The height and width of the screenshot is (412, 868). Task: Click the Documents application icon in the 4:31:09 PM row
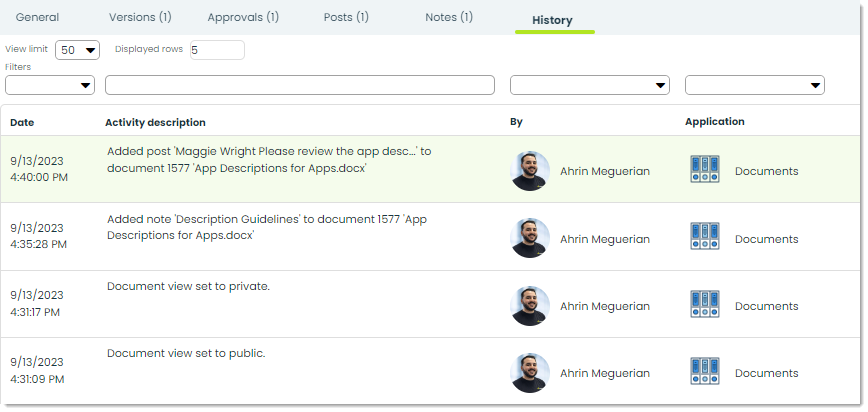705,371
